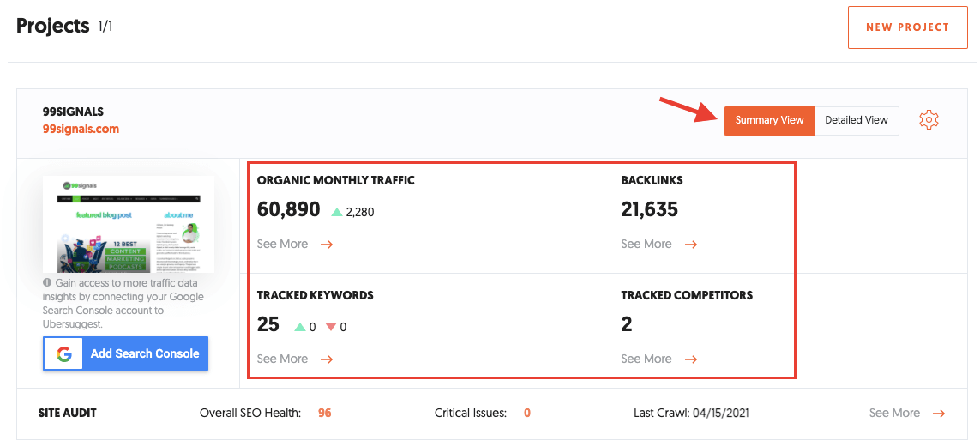
Task: Click arrow beside Tracked Competitors See More
Action: tap(691, 359)
